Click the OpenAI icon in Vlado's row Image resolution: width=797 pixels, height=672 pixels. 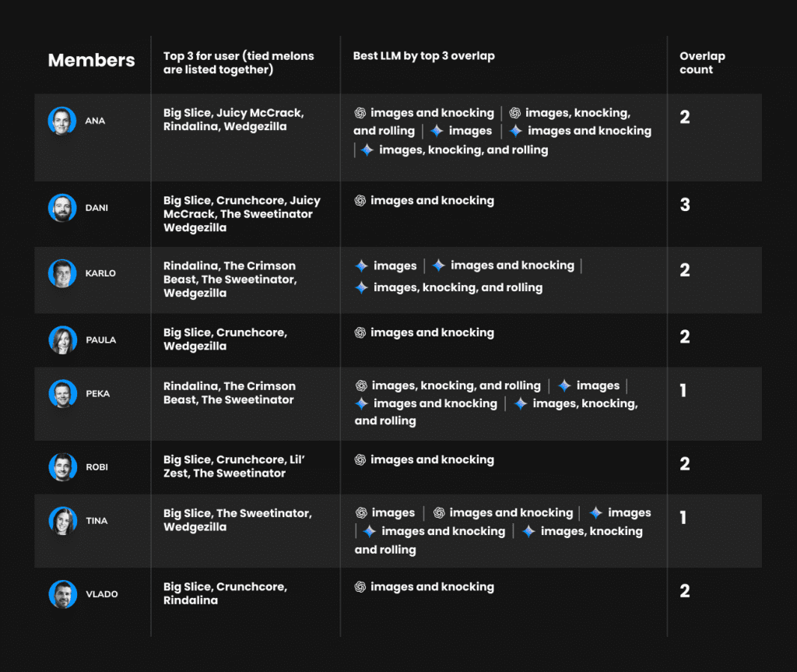tap(360, 587)
